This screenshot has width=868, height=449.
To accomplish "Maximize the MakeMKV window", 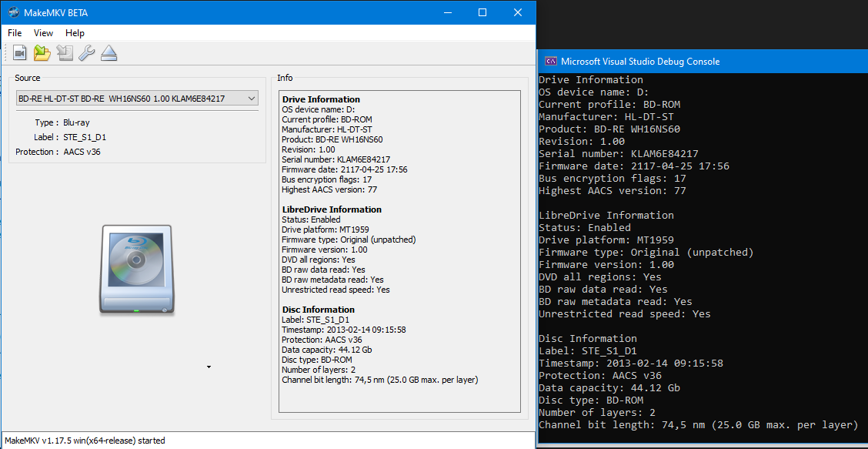I will point(482,12).
